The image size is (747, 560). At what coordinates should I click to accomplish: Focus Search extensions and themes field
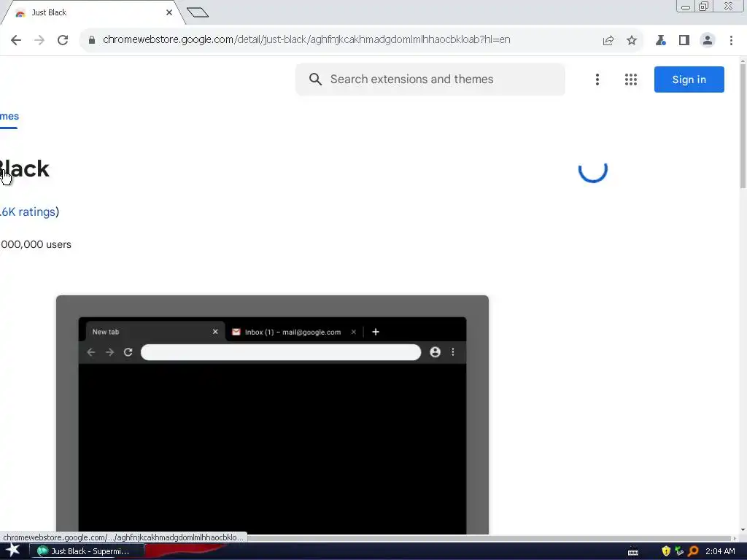tap(430, 79)
